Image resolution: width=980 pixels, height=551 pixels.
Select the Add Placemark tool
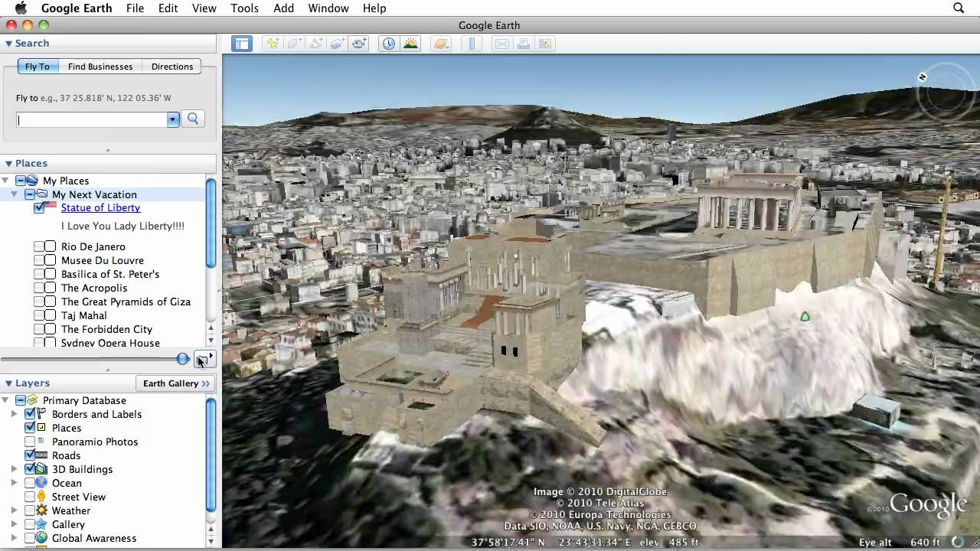273,44
